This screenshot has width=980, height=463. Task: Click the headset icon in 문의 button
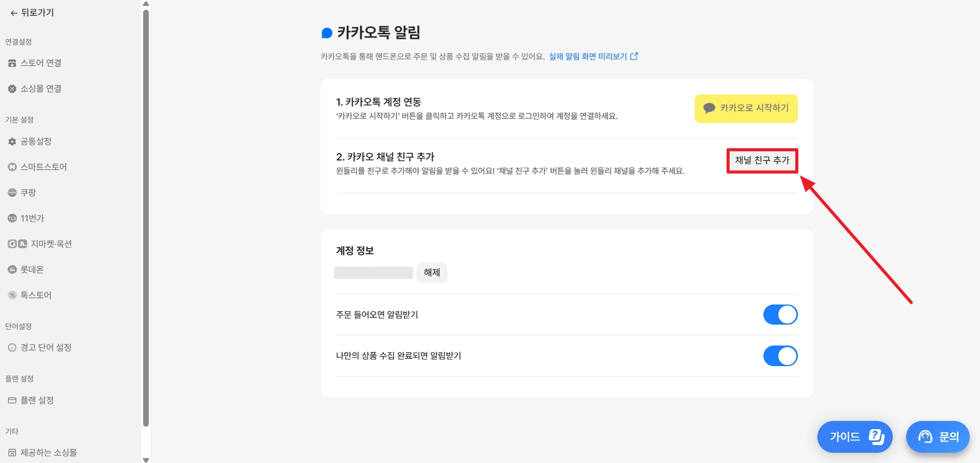(925, 437)
